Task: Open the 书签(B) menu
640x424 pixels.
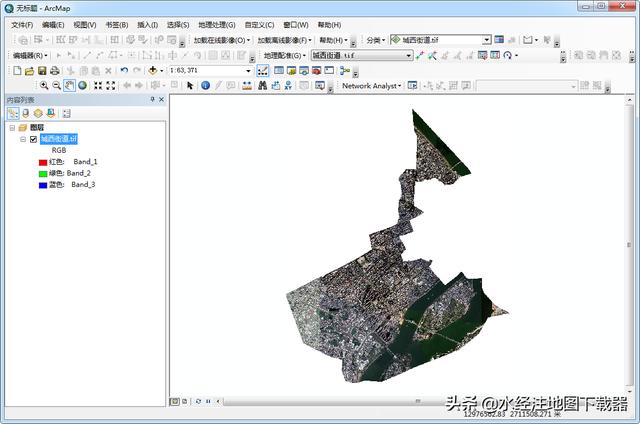Action: click(117, 25)
